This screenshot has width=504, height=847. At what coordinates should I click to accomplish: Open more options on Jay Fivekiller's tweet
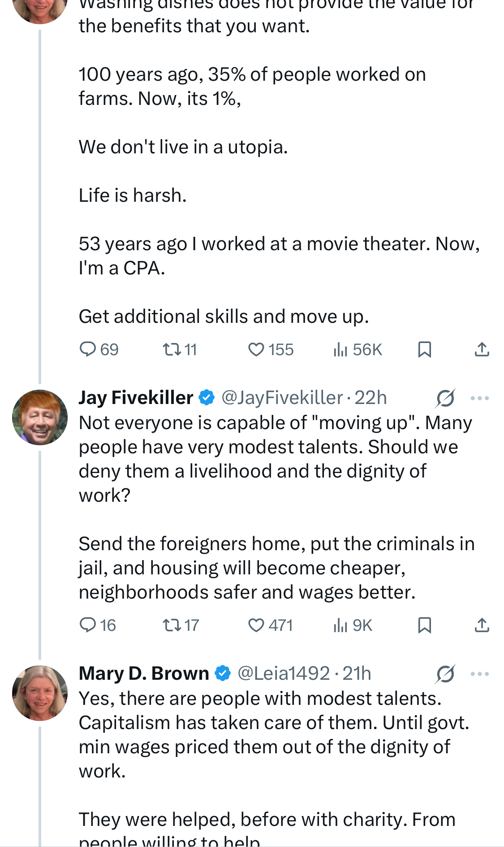pos(480,398)
